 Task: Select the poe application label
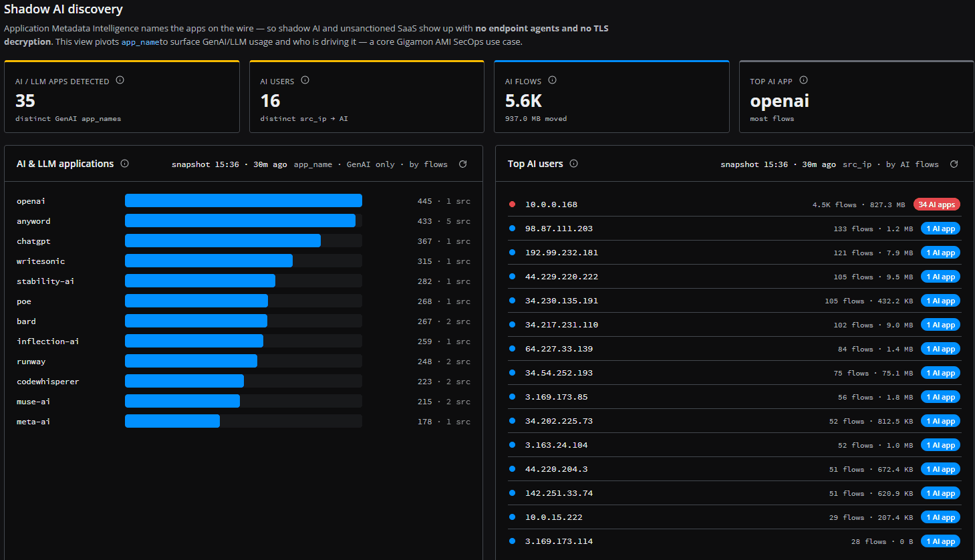click(x=24, y=301)
